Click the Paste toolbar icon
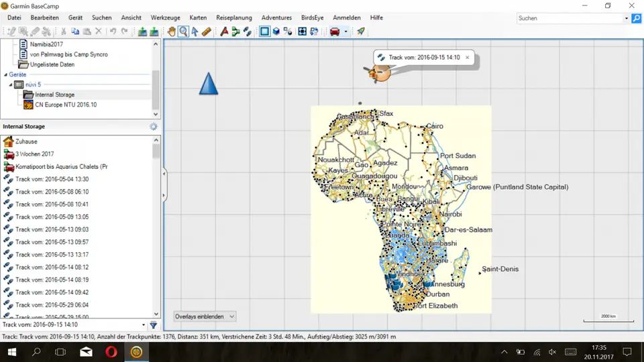Viewport: 644px width, 362px height. click(x=87, y=32)
